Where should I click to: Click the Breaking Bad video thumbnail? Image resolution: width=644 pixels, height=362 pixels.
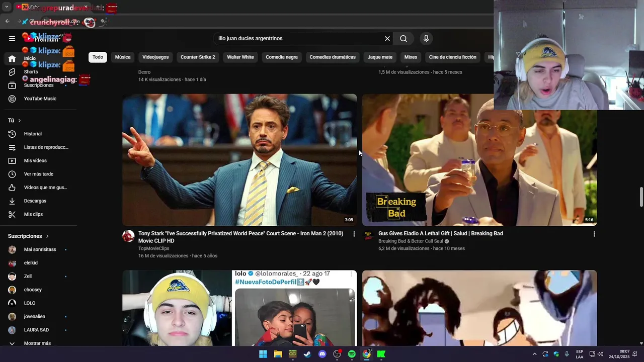click(x=479, y=160)
